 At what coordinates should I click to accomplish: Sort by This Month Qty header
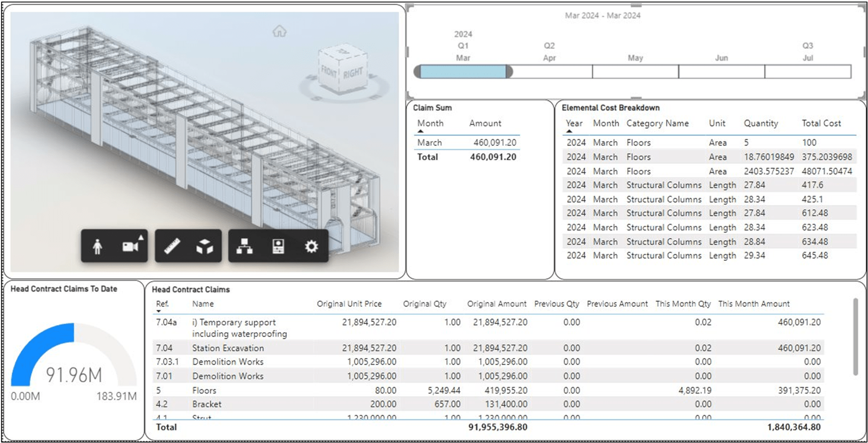pyautogui.click(x=683, y=304)
